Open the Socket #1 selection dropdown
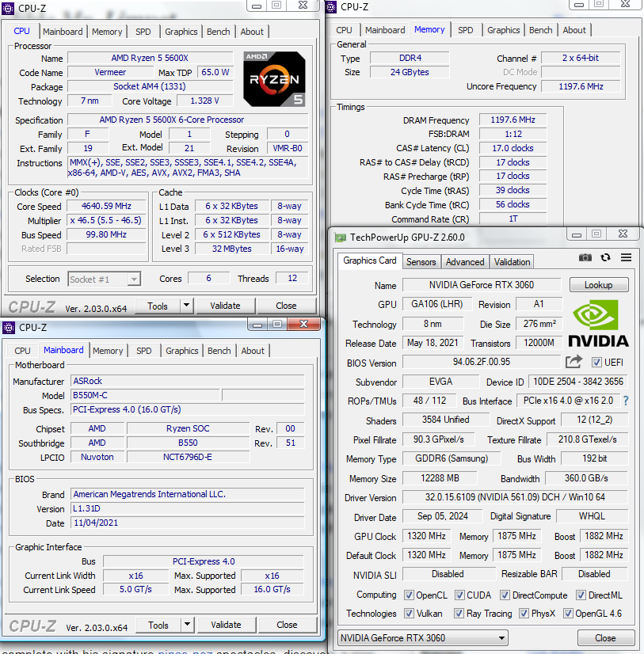644x654 pixels. click(105, 279)
